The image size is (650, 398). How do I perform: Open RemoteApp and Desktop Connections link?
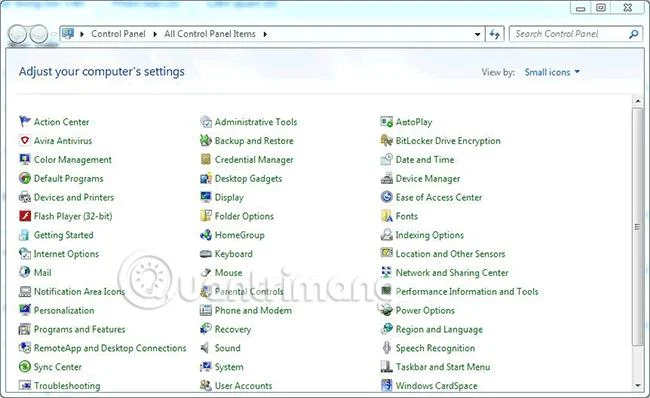pyautogui.click(x=110, y=348)
